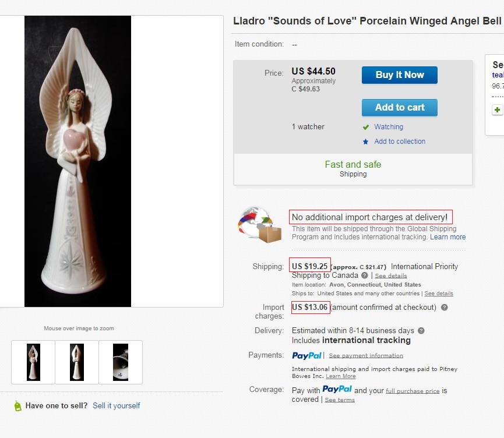Select the first angel thumbnail
This screenshot has height=438, width=504.
pos(33,362)
